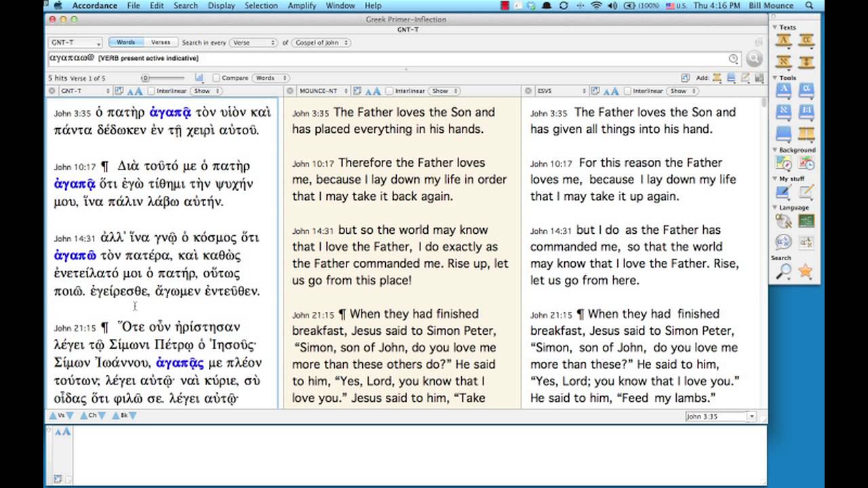This screenshot has width=868, height=488.
Task: Enable Interlinear in GNT-T pane
Action: tap(151, 91)
